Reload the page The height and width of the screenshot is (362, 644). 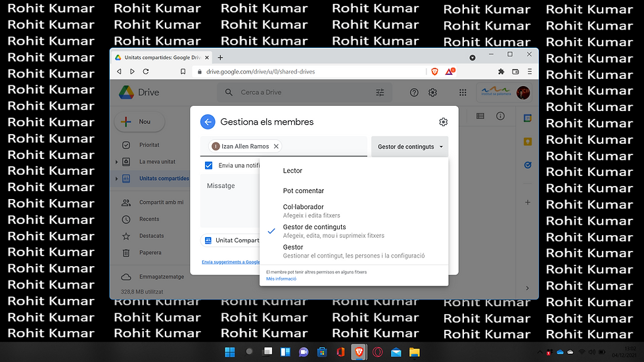[146, 72]
